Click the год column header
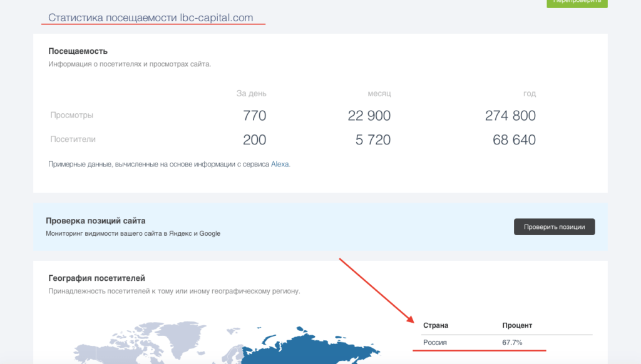This screenshot has height=364, width=641. click(x=529, y=94)
